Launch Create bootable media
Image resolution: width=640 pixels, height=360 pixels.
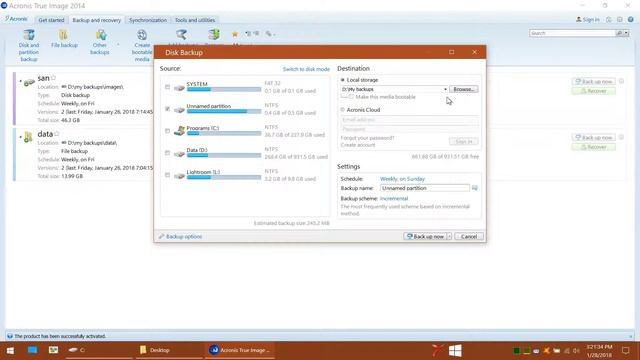142,45
